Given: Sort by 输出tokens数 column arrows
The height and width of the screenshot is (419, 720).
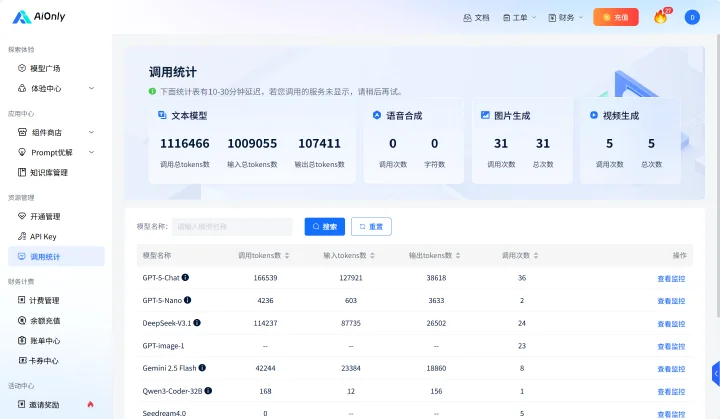Looking at the screenshot, I should point(458,255).
